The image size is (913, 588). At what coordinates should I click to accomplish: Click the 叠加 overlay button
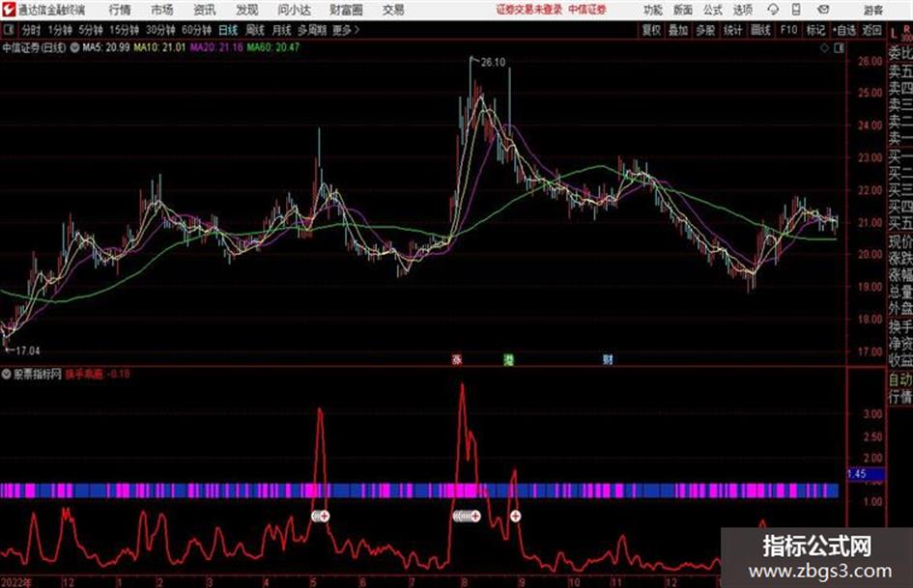tap(678, 30)
